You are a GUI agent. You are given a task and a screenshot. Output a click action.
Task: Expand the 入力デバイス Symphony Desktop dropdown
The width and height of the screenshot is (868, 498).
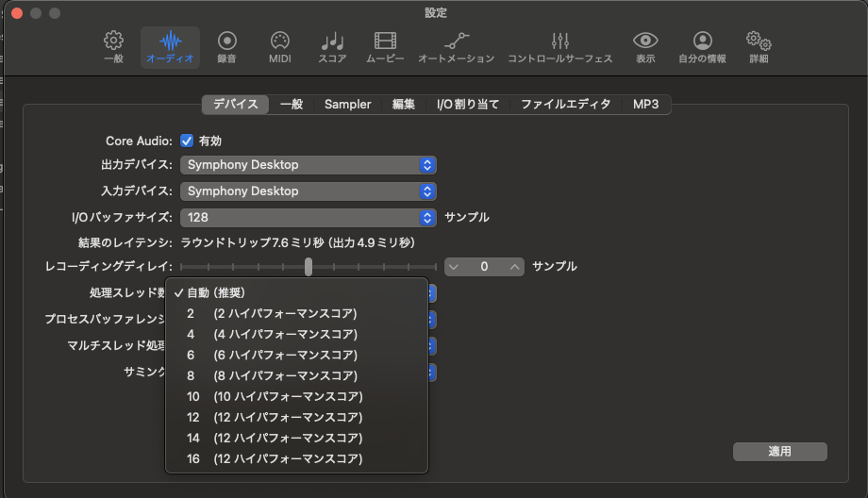(308, 191)
